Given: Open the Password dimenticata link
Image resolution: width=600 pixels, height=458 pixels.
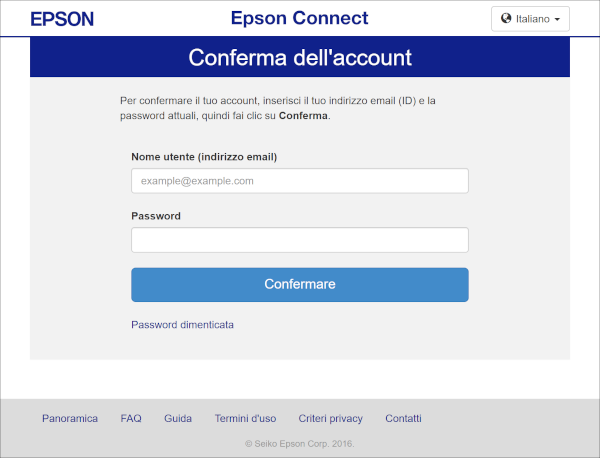Looking at the screenshot, I should click(182, 325).
